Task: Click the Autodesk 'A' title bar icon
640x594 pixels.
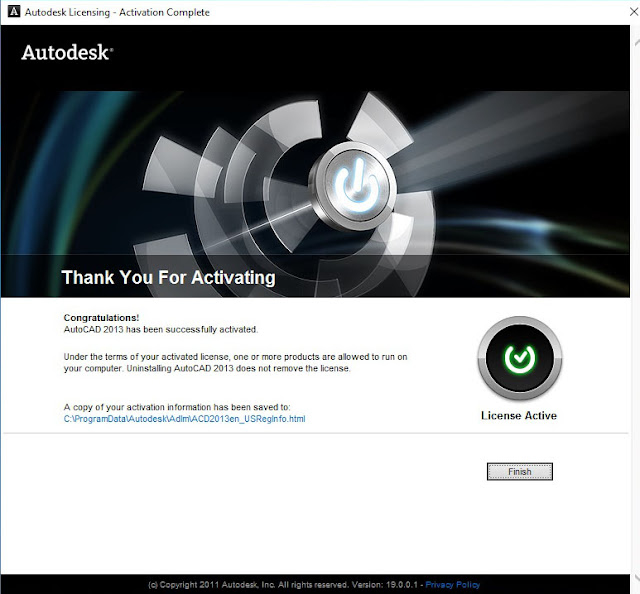Action: 13,11
